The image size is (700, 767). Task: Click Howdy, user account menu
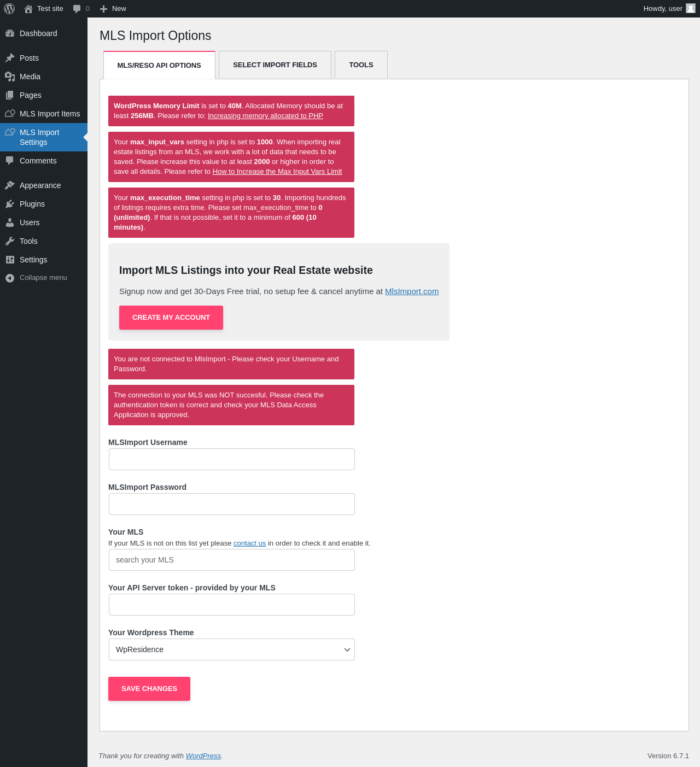[669, 9]
